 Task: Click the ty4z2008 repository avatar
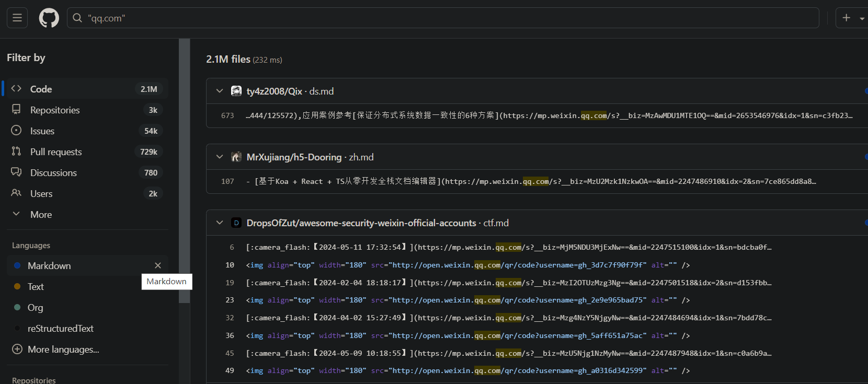pyautogui.click(x=236, y=91)
